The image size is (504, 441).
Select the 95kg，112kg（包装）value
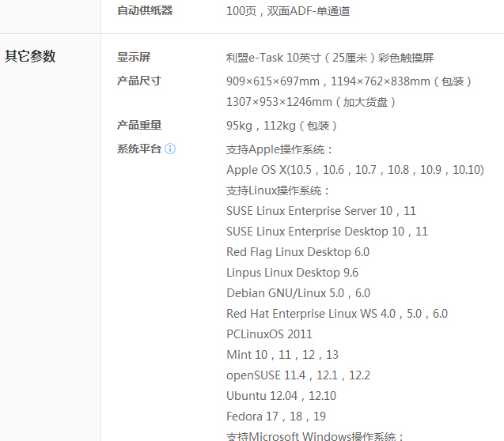click(x=282, y=126)
